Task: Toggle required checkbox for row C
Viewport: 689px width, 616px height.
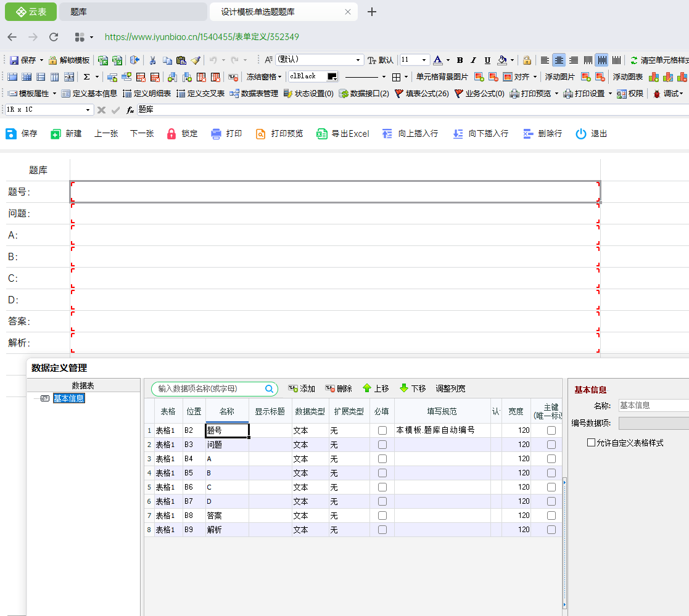Action: point(382,487)
